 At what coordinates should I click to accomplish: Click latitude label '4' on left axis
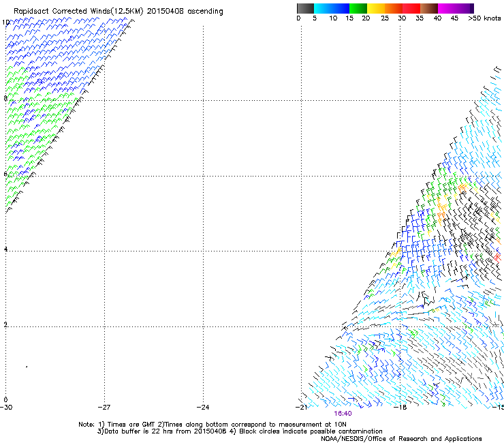[x=5, y=249]
